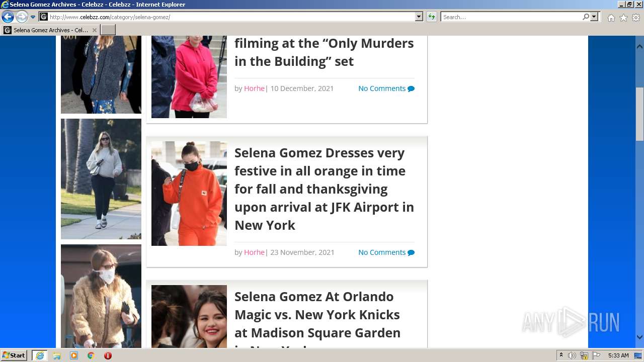Open the Chrome taskbar icon
The image size is (644, 362).
click(x=91, y=355)
